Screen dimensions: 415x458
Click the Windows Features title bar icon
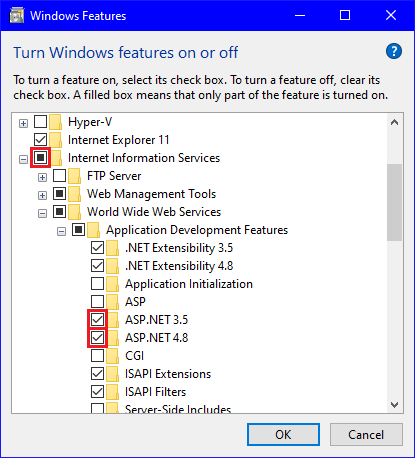pos(17,16)
